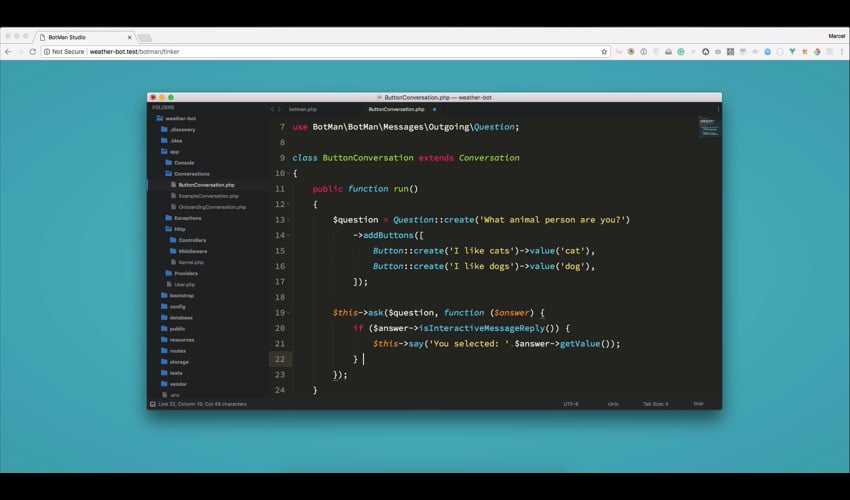850x500 pixels.
Task: Click the browser back arrow
Action: pyautogui.click(x=8, y=52)
